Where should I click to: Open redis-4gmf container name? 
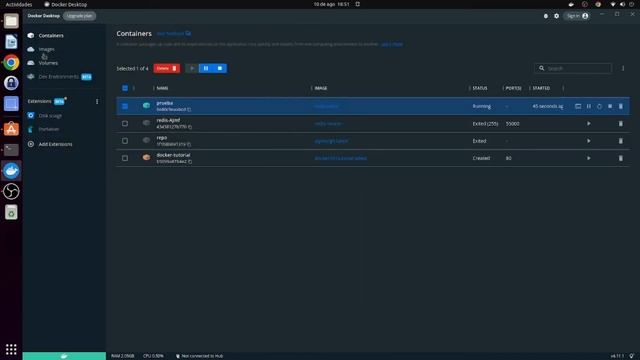(x=168, y=120)
